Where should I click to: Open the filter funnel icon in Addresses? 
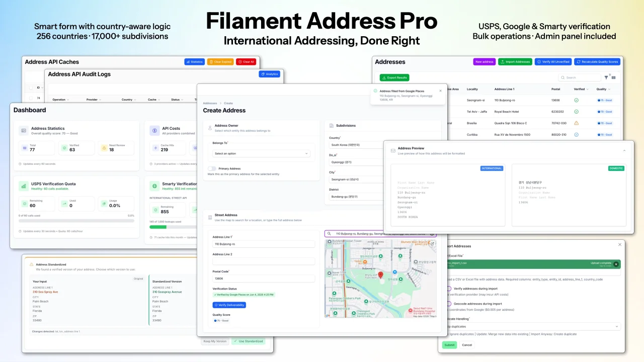coord(607,77)
